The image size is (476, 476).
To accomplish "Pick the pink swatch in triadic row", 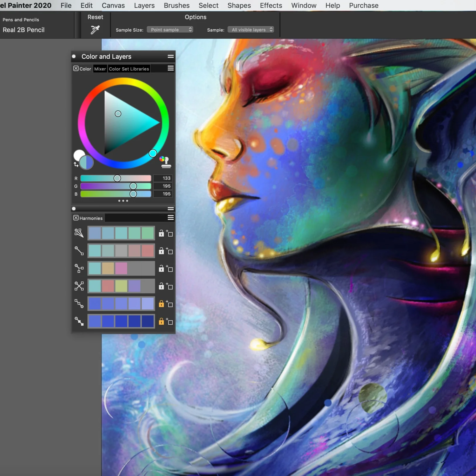I will pyautogui.click(x=121, y=268).
